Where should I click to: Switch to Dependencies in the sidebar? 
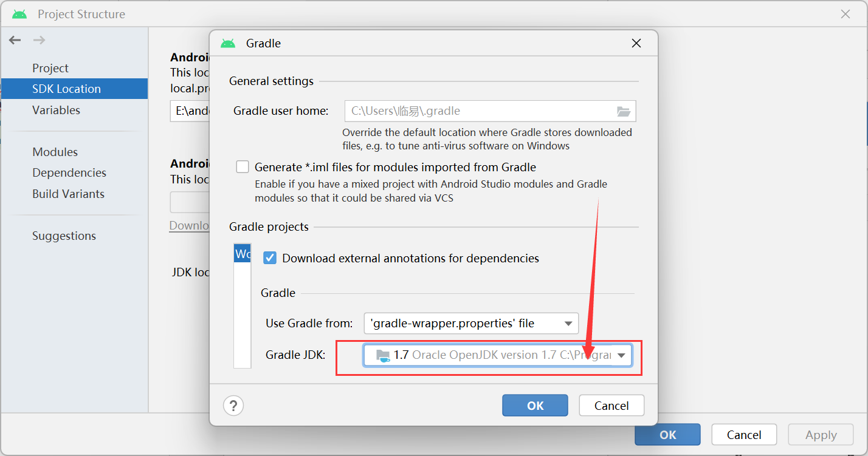pos(69,172)
